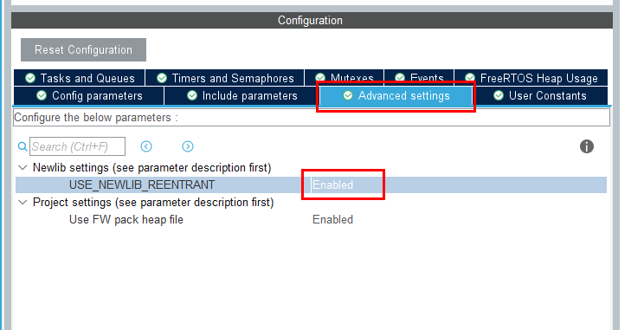Select the USE_NEWLIB_REENTRANT row
The height and width of the screenshot is (330, 644).
pyautogui.click(x=311, y=185)
